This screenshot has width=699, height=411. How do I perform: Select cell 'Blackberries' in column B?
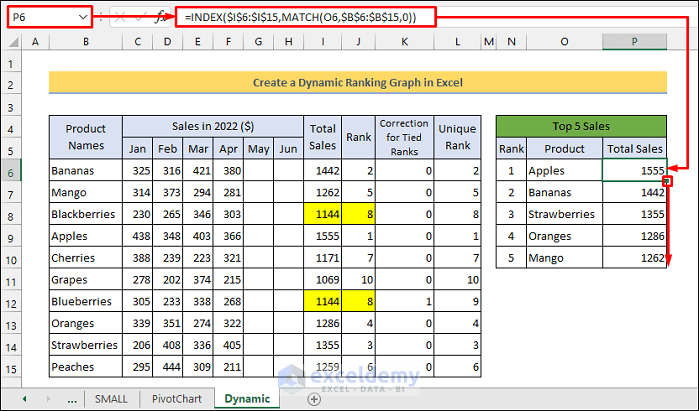86,214
